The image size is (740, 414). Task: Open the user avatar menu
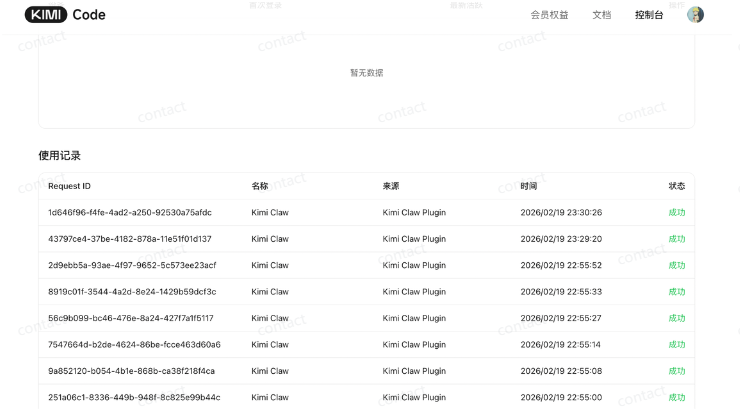pos(695,15)
